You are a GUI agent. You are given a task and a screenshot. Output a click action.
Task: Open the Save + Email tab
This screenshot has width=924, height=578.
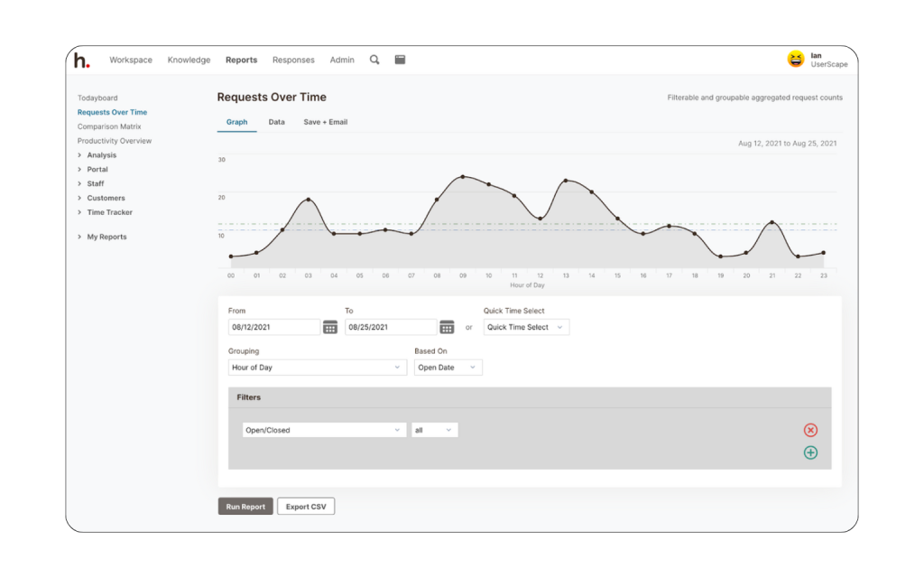325,122
